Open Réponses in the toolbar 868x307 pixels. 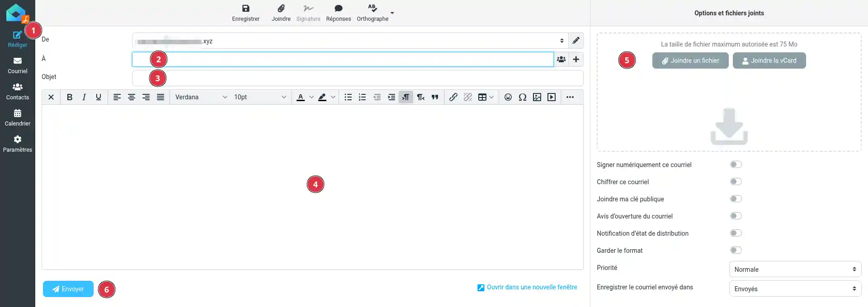point(339,13)
